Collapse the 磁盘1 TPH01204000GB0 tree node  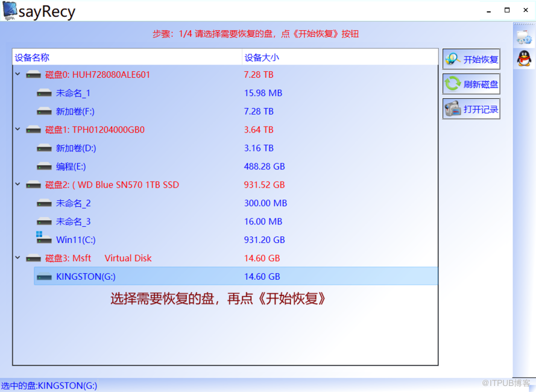coord(17,129)
